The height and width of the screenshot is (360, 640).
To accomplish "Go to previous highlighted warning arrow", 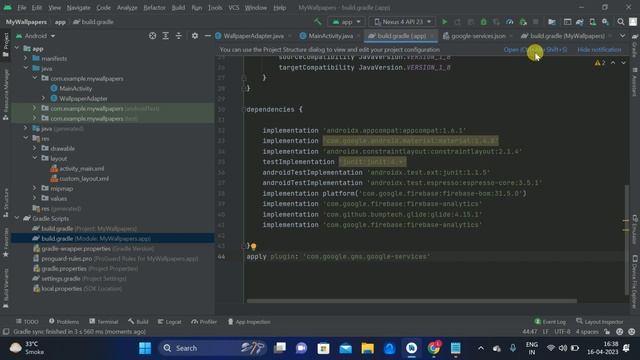I will click(613, 63).
